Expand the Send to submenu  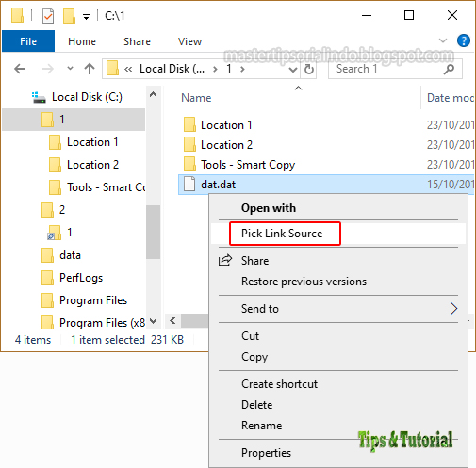338,309
